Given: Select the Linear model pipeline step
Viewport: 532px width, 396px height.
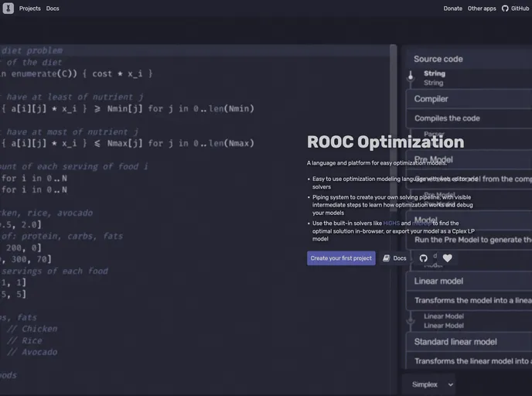Looking at the screenshot, I should (x=470, y=282).
